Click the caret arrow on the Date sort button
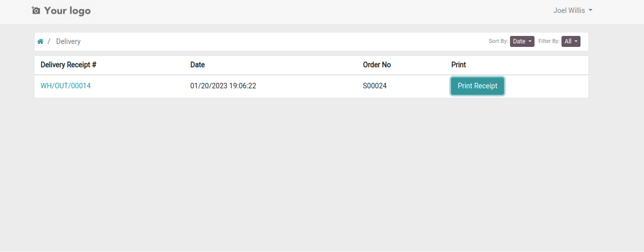 (x=530, y=41)
